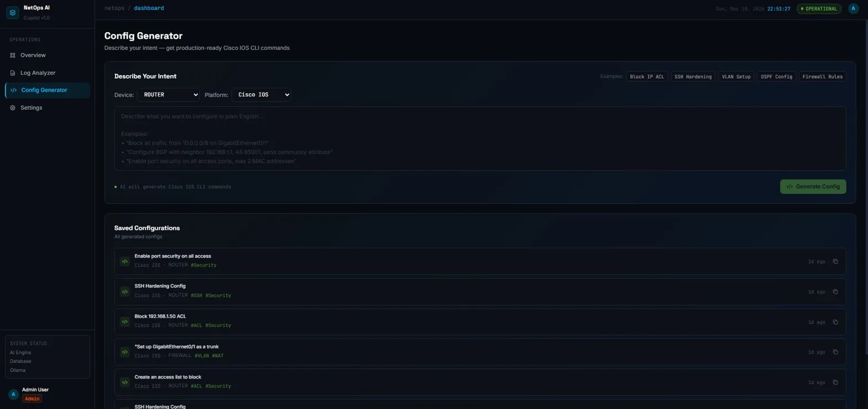
Task: Choose the VLAN Setup example chip
Action: 736,76
